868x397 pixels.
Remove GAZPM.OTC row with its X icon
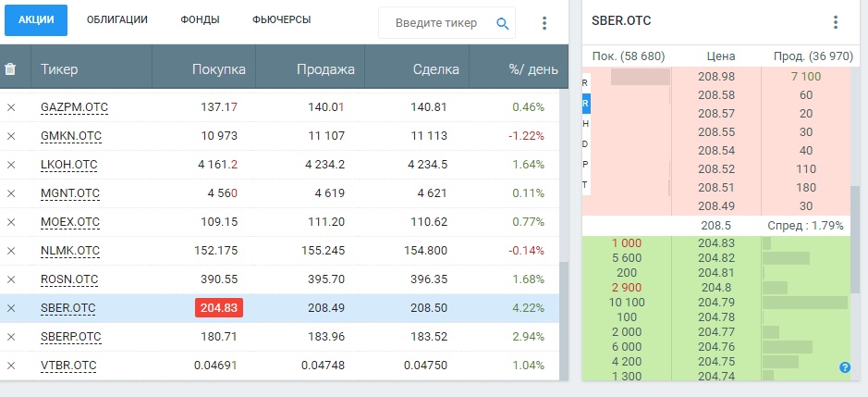[11, 107]
